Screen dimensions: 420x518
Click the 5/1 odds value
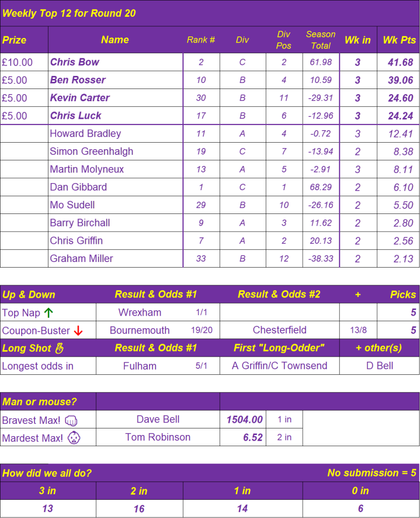coord(201,366)
